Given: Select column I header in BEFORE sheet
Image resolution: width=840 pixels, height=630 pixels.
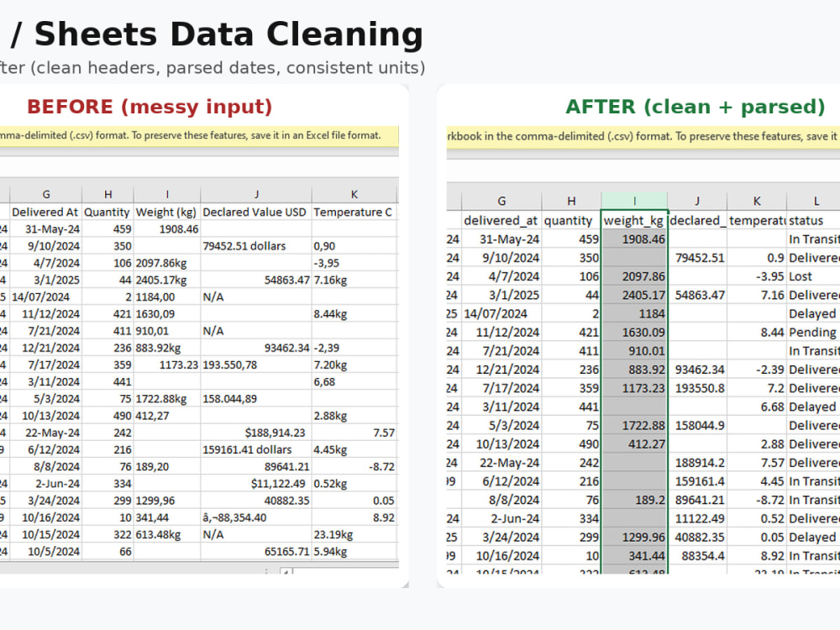Looking at the screenshot, I should tap(167, 195).
